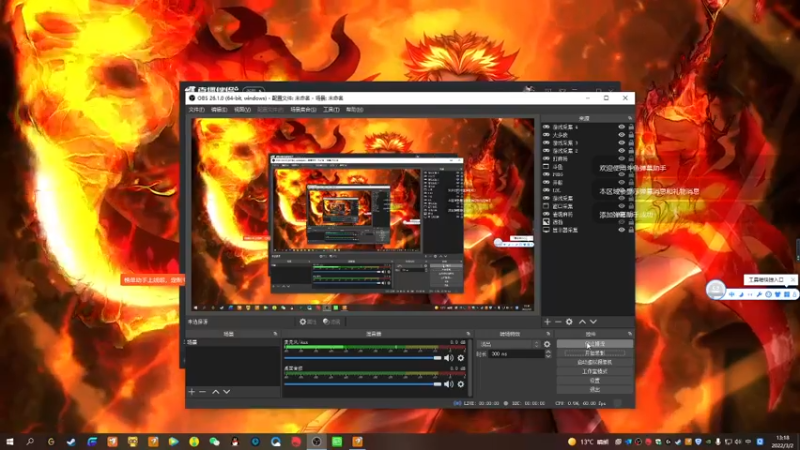This screenshot has height=450, width=800.
Task: Open 设置 settings from controls panel
Action: [595, 381]
